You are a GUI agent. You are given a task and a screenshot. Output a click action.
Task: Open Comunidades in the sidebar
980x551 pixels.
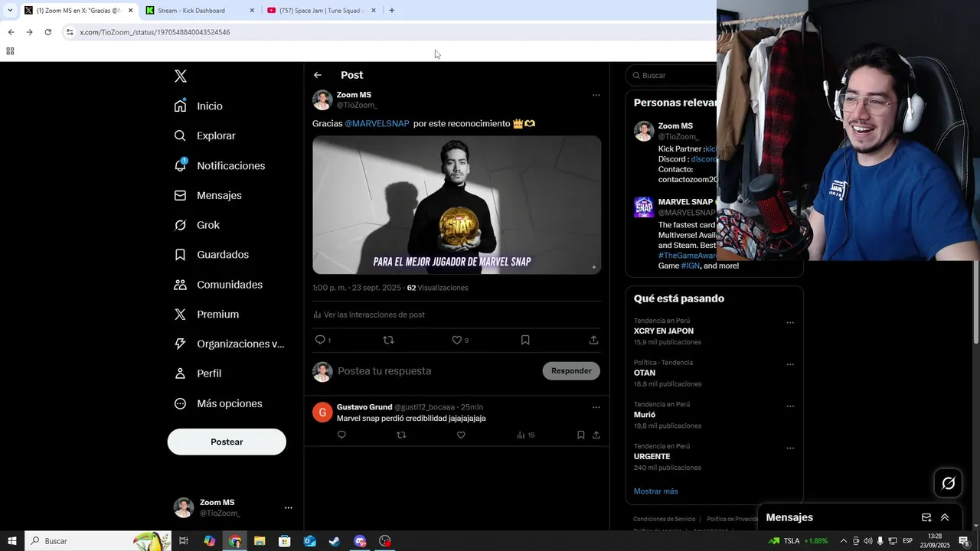click(218, 285)
